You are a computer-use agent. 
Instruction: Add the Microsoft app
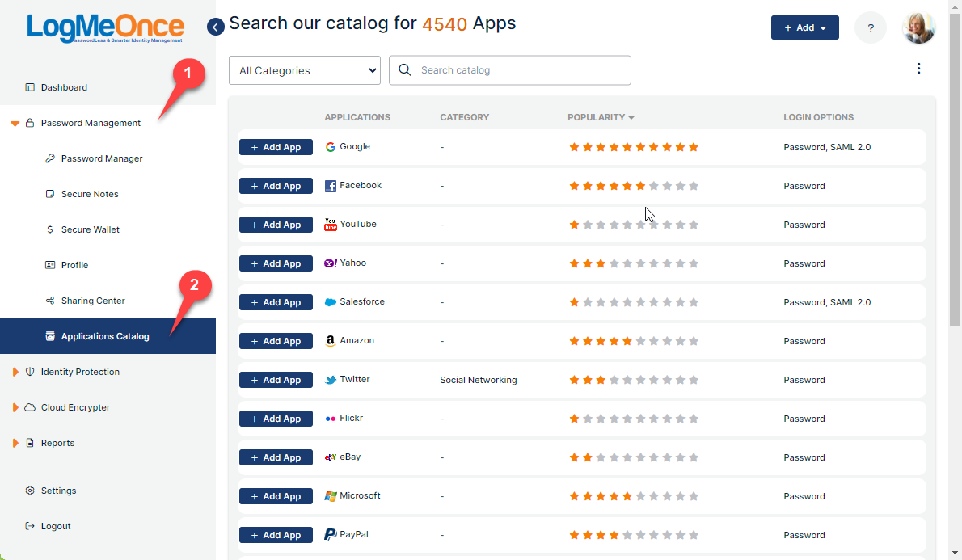276,496
